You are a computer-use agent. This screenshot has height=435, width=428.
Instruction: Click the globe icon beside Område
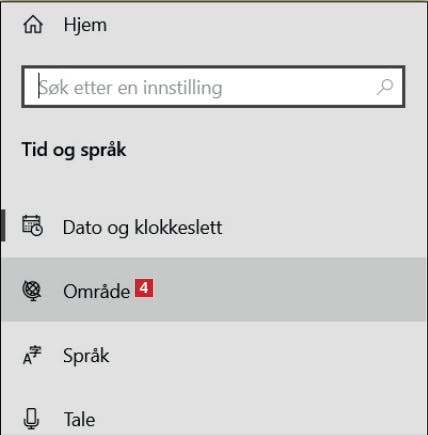pyautogui.click(x=32, y=291)
